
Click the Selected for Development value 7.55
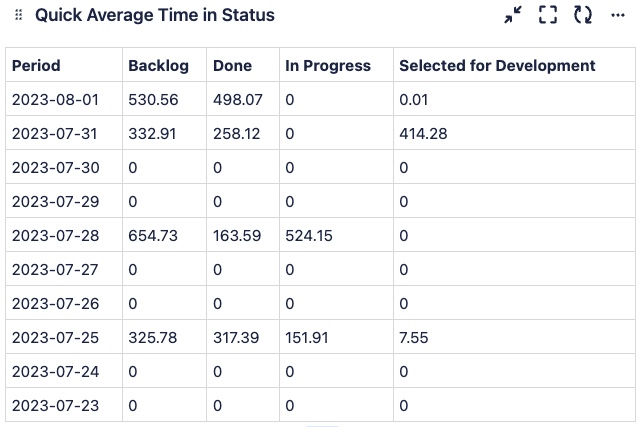coord(414,338)
